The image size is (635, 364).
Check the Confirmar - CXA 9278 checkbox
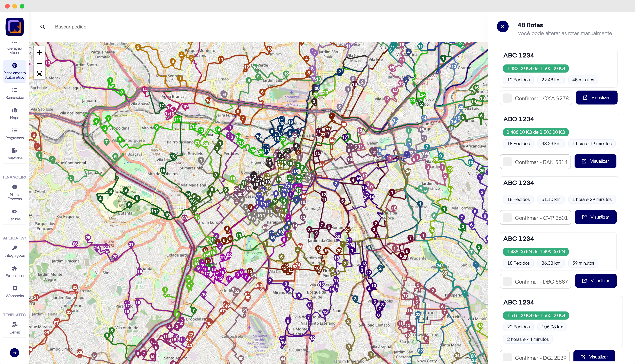pyautogui.click(x=507, y=98)
